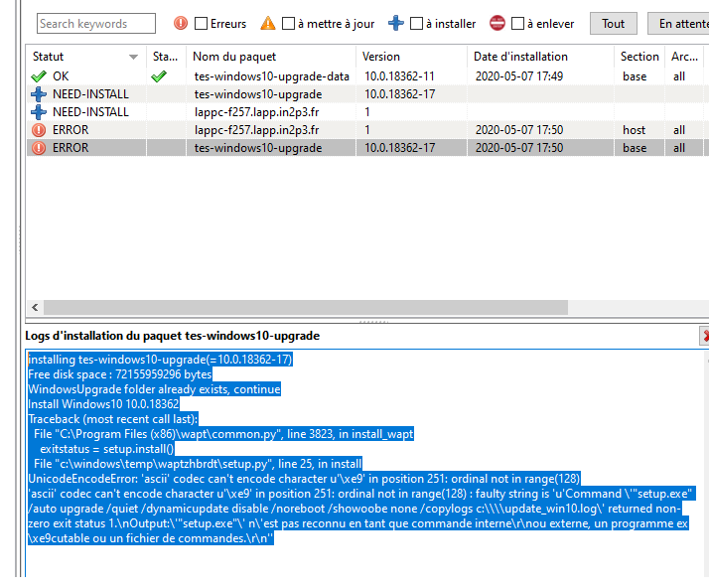Click blue plus icon for tes-windows10-upgrade NEED-INSTALL
Viewport: 709px width, 588px height.
[39, 94]
